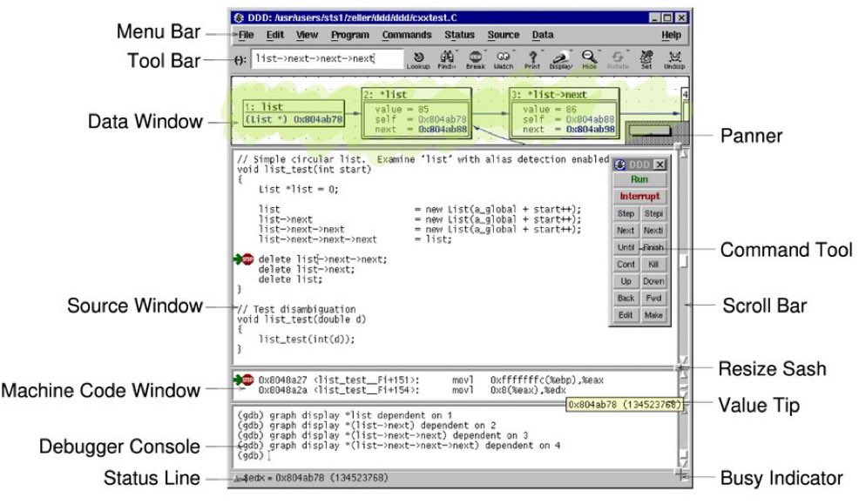Click the (): label beside the argument field
Viewport: 859px width, 504px height.
click(x=240, y=60)
